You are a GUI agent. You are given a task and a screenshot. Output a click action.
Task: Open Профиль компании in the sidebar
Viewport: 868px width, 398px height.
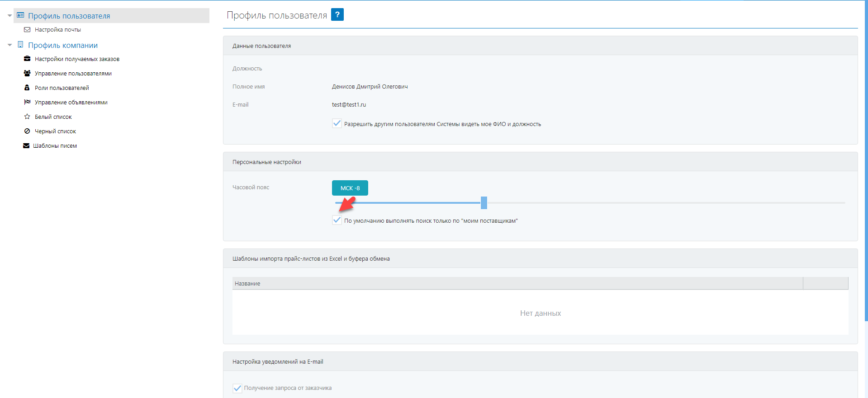click(63, 45)
